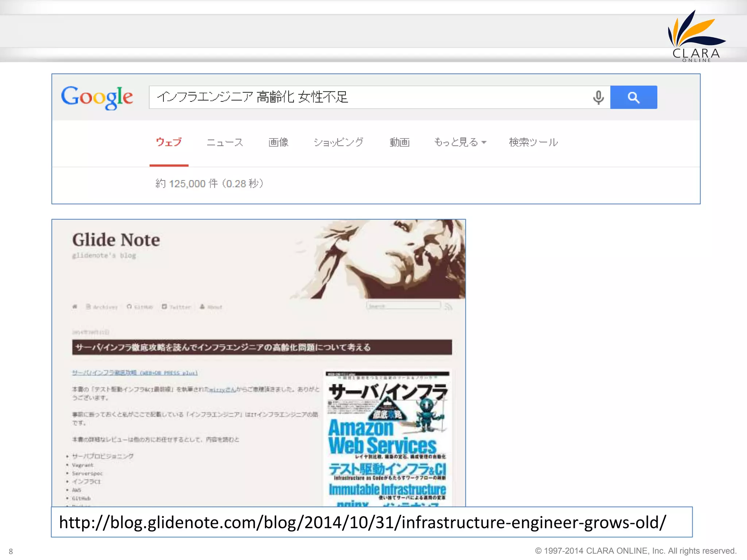Open the Glide Note GitHub nav link

pos(140,307)
